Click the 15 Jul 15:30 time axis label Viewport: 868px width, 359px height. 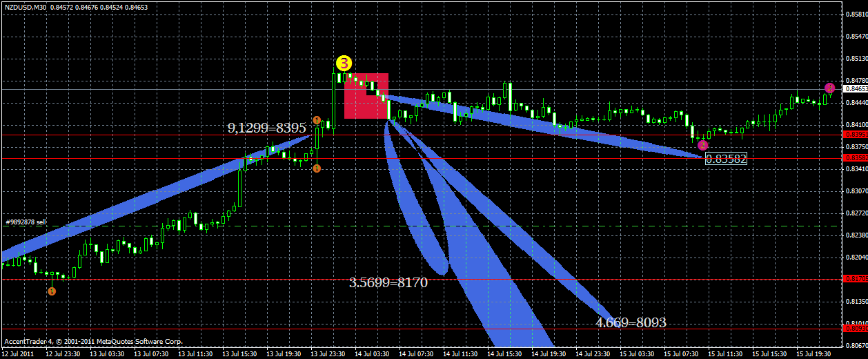(x=771, y=353)
